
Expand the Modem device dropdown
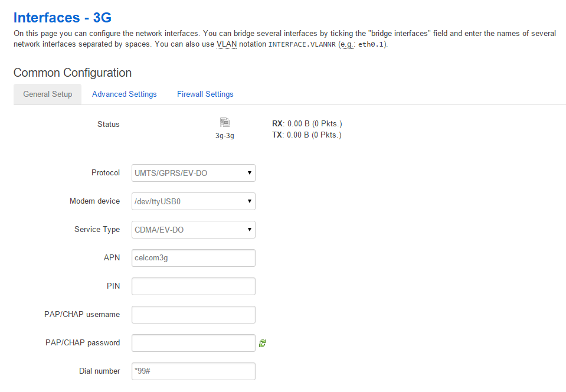(x=194, y=201)
